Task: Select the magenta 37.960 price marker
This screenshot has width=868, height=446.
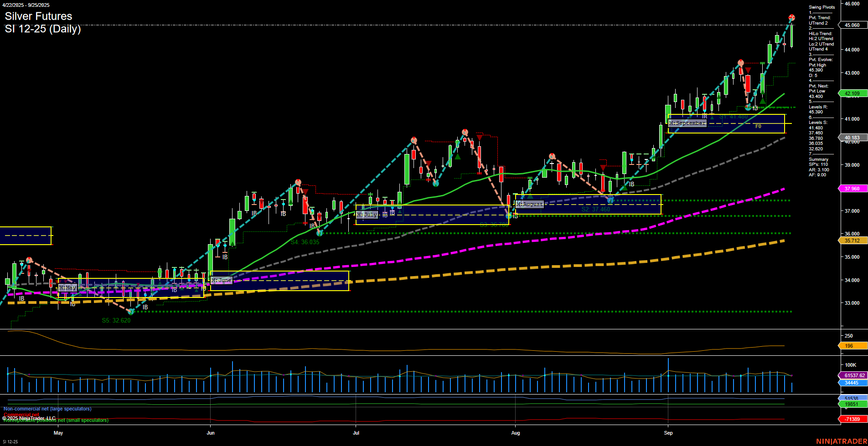Action: (852, 188)
